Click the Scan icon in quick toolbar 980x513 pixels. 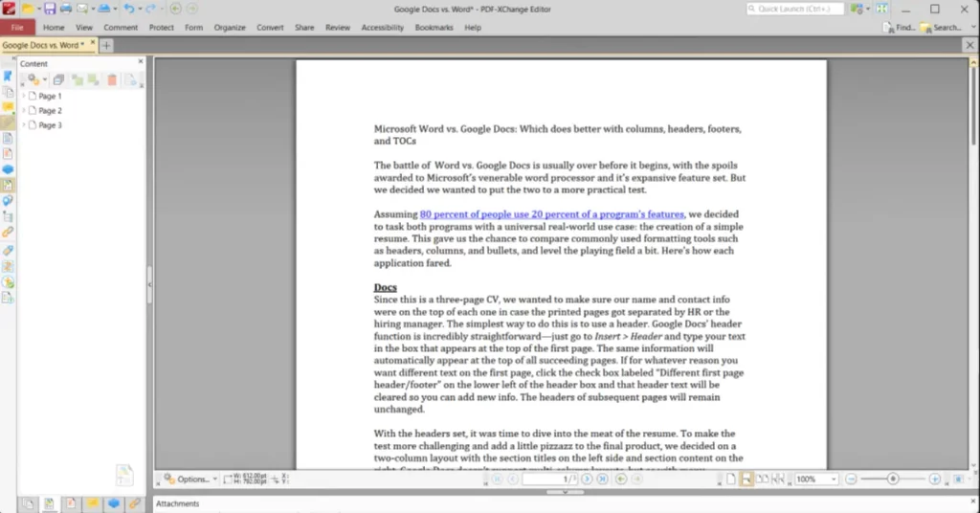[x=103, y=9]
